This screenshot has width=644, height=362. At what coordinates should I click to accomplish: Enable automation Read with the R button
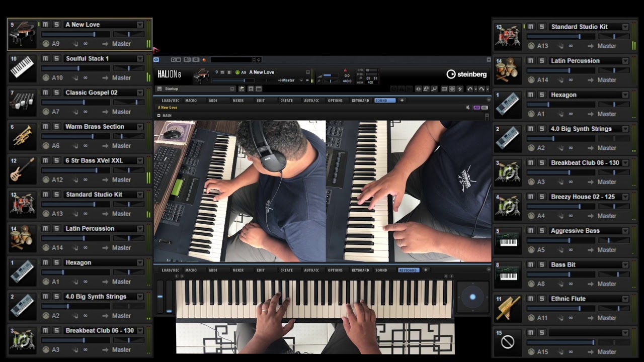[x=173, y=60]
